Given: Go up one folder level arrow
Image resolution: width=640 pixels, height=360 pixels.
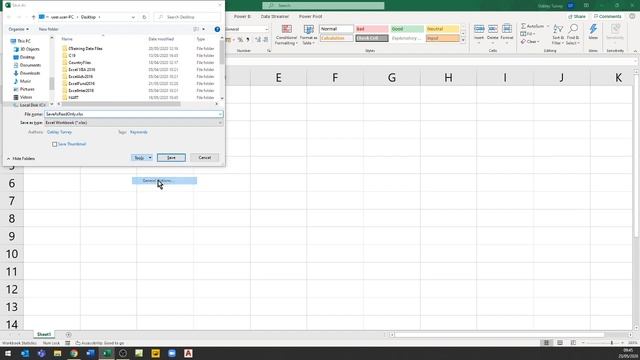Looking at the screenshot, I should pyautogui.click(x=33, y=17).
